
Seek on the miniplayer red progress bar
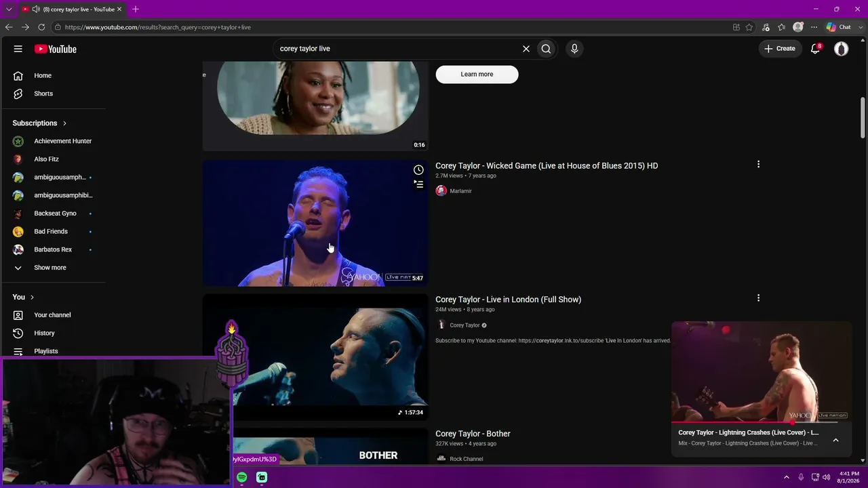[x=761, y=422]
